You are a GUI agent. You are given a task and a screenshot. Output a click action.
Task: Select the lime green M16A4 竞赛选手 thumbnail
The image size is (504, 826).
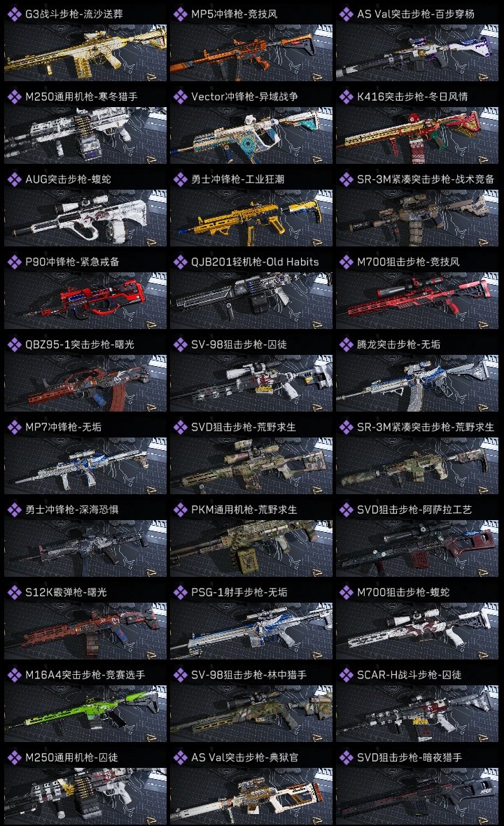tap(85, 714)
